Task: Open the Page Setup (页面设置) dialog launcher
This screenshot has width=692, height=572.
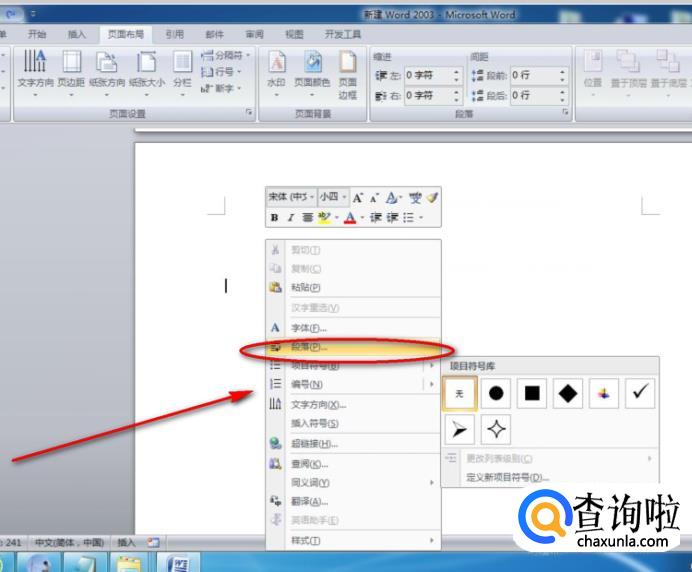Action: (x=249, y=113)
